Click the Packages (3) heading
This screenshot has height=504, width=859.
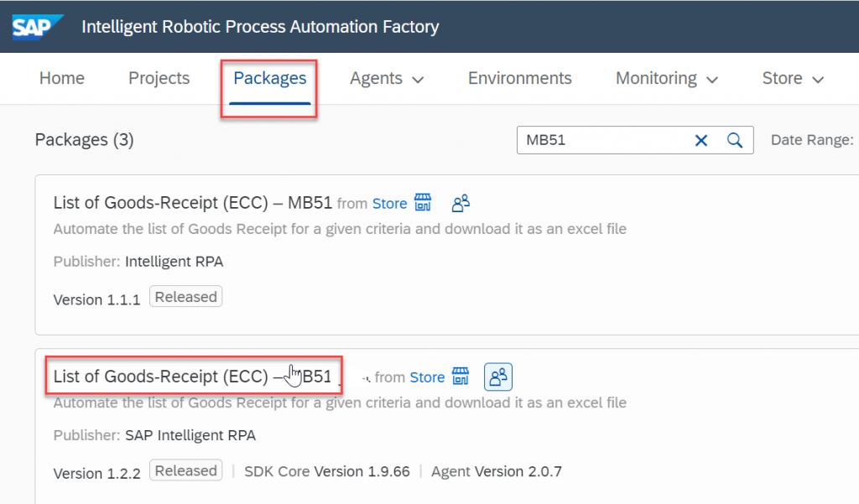(85, 140)
